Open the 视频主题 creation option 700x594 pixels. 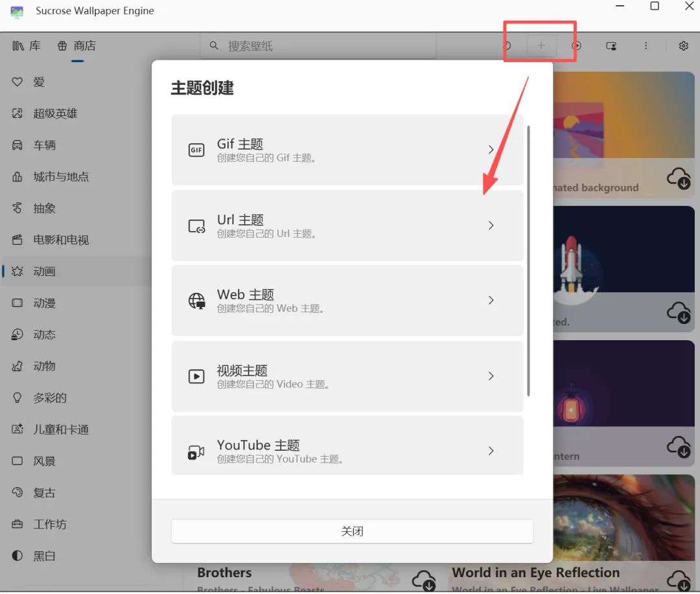point(347,376)
